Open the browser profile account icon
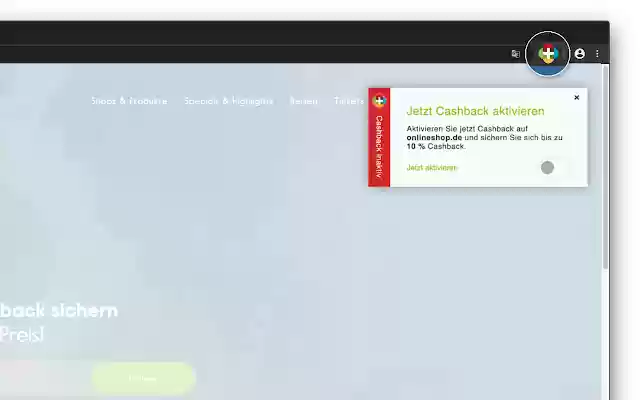Image resolution: width=640 pixels, height=400 pixels. click(580, 54)
